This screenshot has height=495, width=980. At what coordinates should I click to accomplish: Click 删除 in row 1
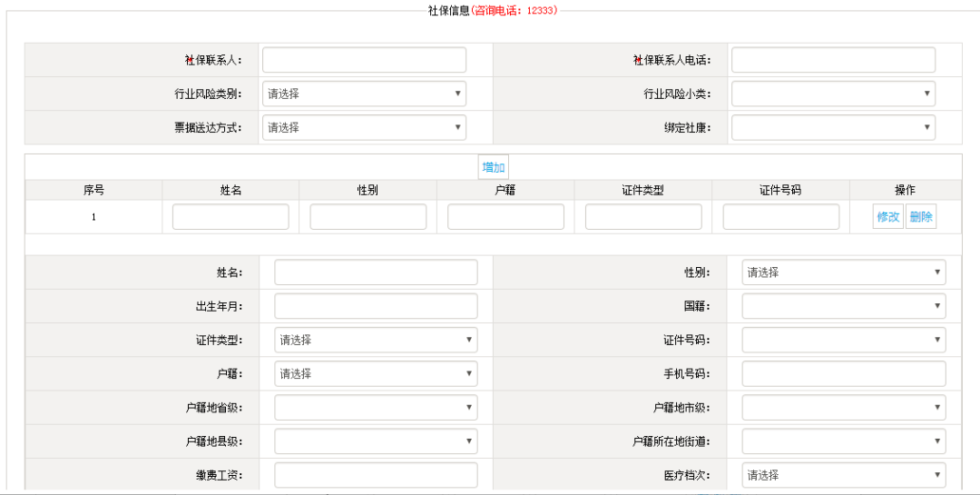point(921,217)
